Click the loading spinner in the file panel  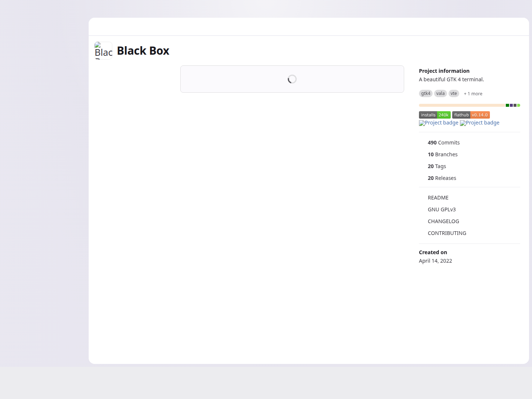292,79
